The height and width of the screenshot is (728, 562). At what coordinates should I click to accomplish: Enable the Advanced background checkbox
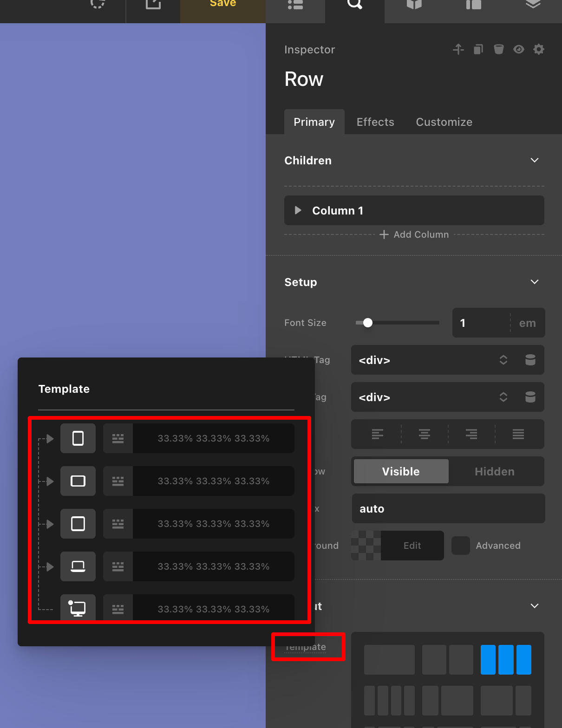(x=461, y=546)
